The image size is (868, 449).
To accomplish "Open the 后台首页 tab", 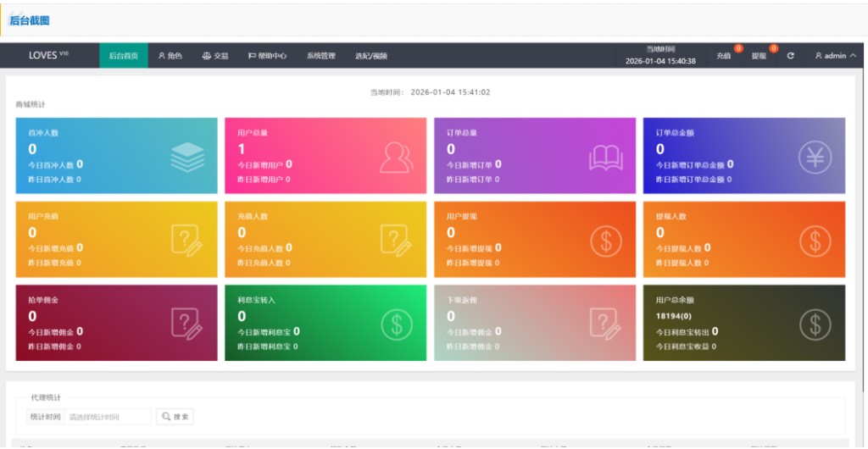I will tap(124, 55).
